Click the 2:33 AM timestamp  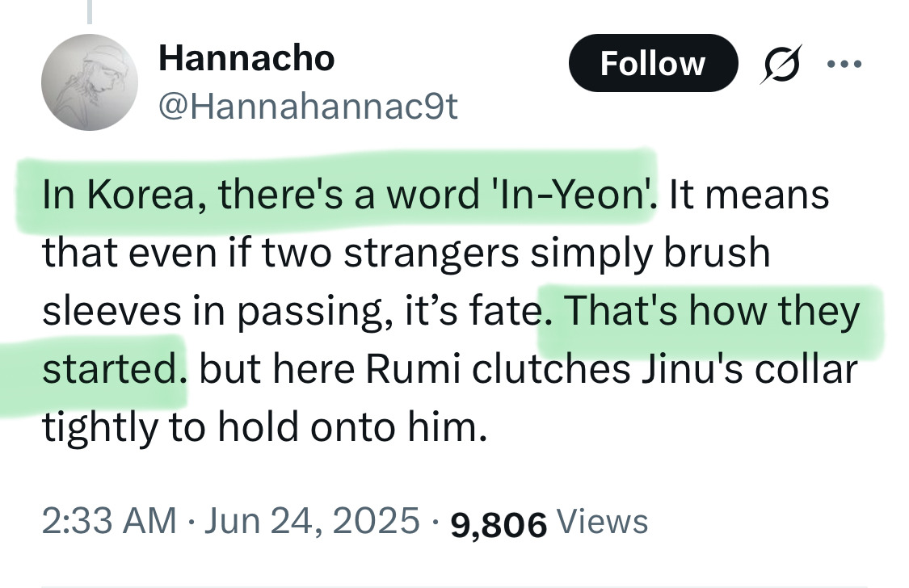coord(109,521)
